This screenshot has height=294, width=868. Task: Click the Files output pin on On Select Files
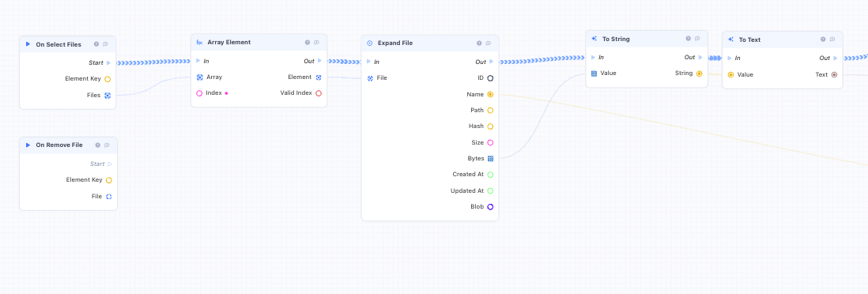[x=108, y=95]
